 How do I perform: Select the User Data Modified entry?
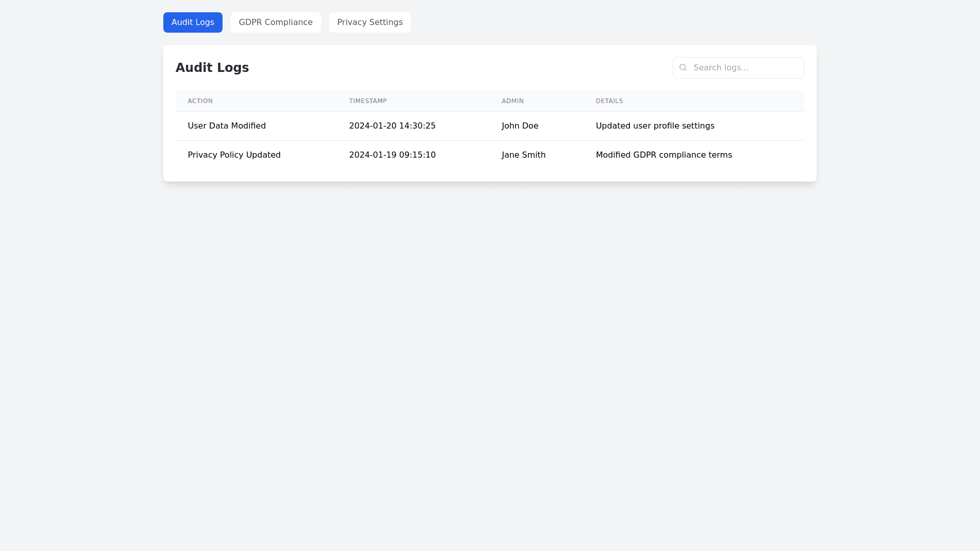click(227, 126)
